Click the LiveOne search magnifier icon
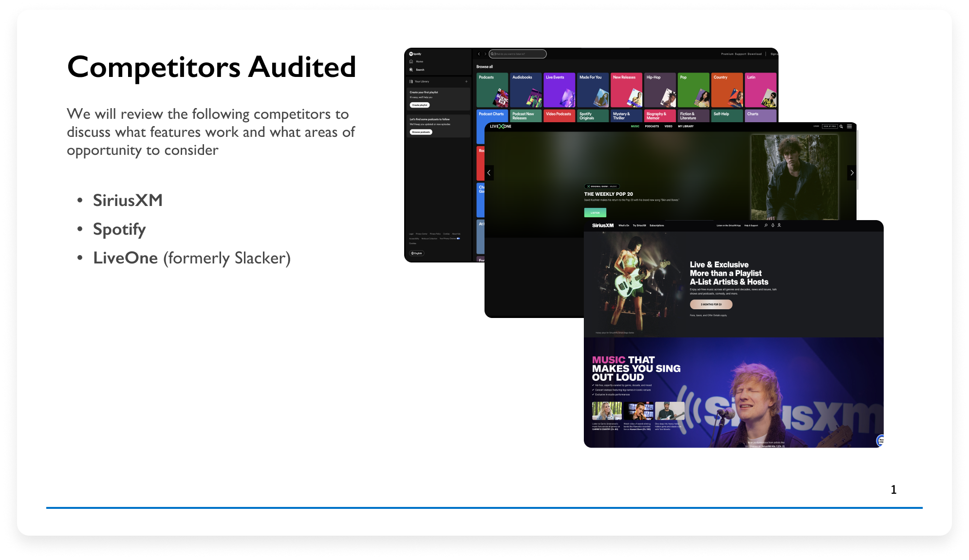969x560 pixels. [x=841, y=126]
